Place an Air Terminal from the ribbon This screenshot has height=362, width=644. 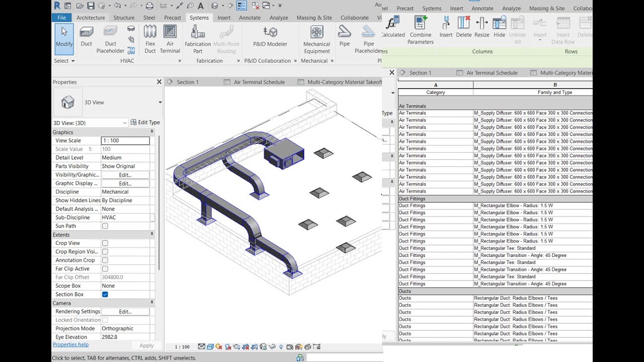point(170,39)
